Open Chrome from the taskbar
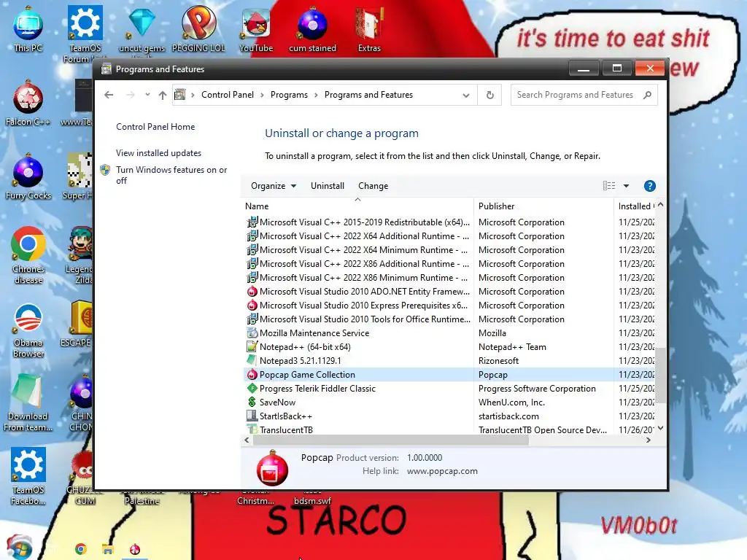 80,549
